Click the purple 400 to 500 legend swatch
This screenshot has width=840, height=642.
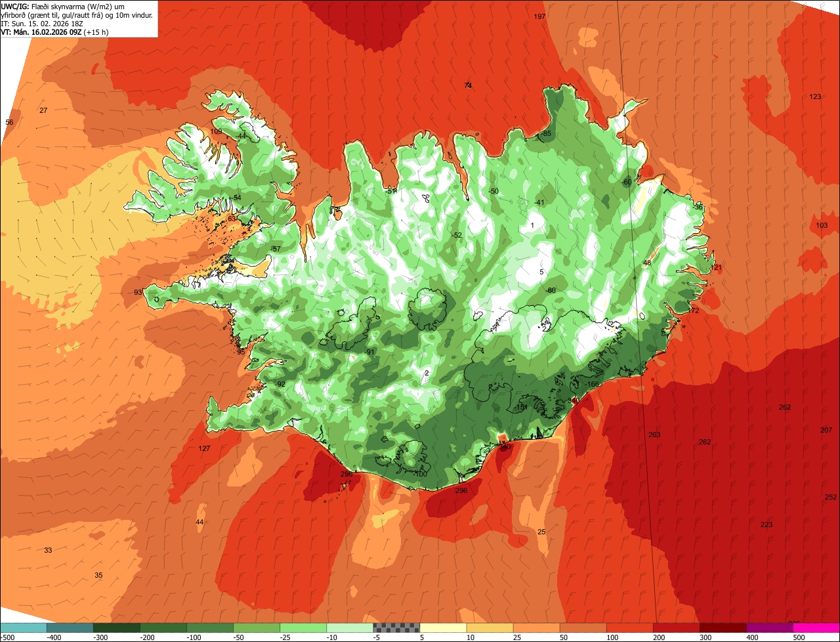[x=769, y=628]
